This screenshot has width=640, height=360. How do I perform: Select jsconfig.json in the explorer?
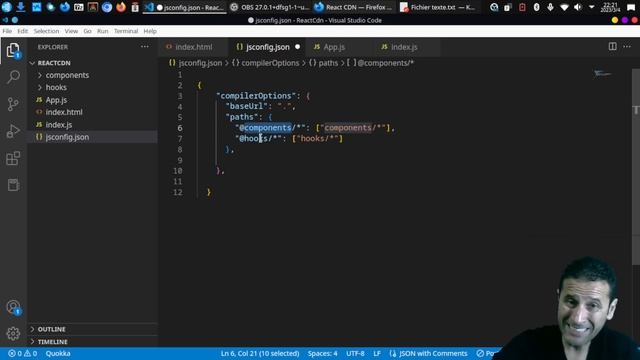click(x=92, y=137)
